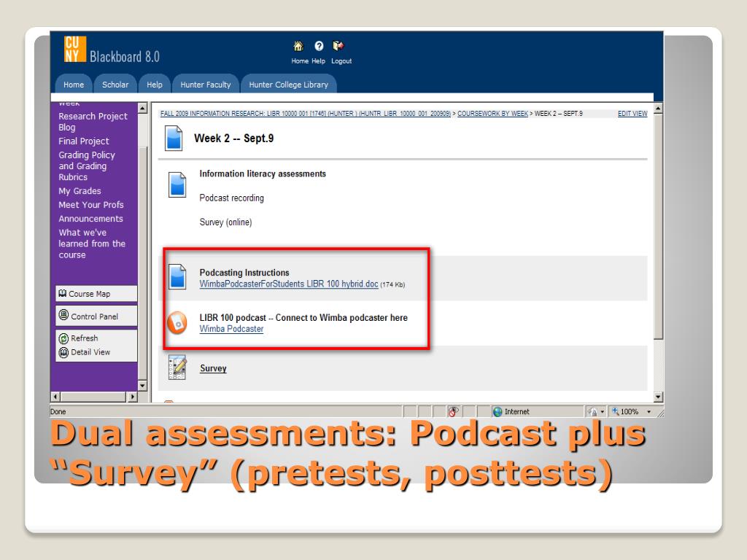Image resolution: width=747 pixels, height=560 pixels.
Task: Click the EDIT VIEW link
Action: [632, 113]
